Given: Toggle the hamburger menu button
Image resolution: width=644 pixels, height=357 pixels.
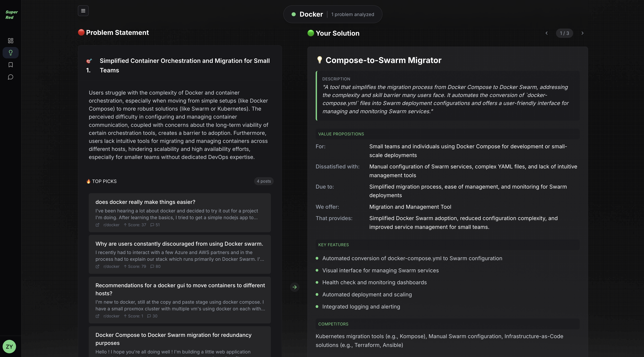Looking at the screenshot, I should coord(83,11).
